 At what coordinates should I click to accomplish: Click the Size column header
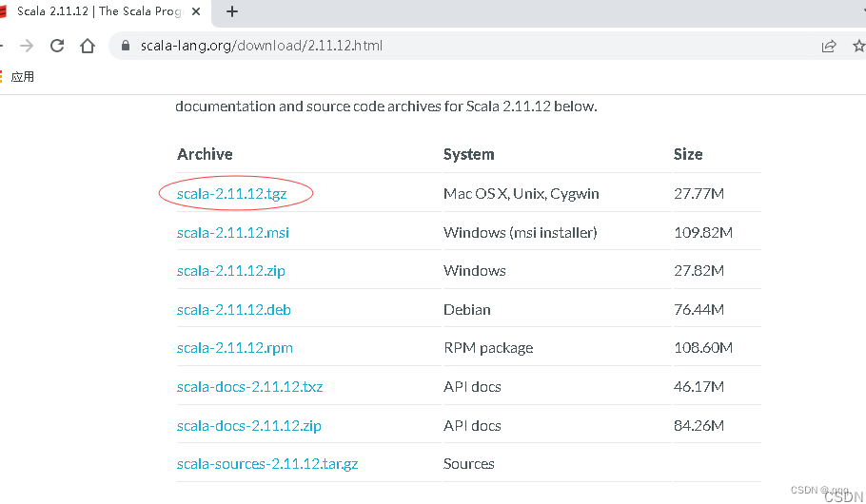coord(688,154)
